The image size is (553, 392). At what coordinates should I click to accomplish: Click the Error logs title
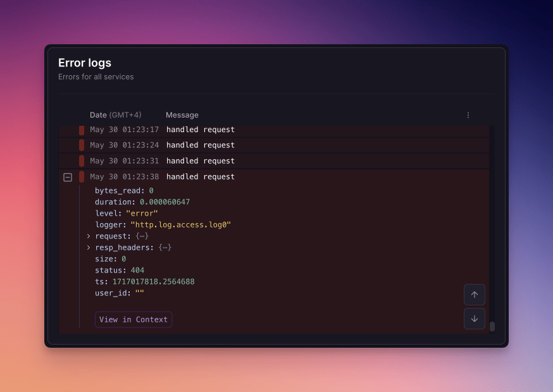click(85, 63)
